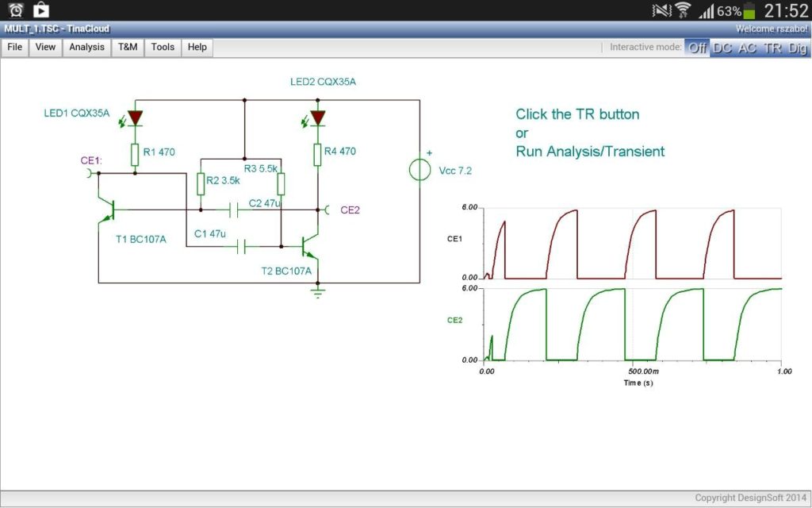Select the LED1 CQX35A symbol

(x=136, y=117)
